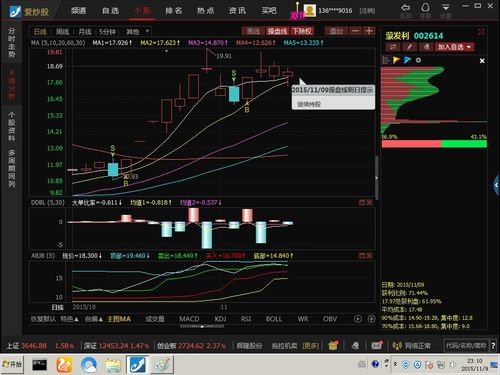Toggle the 操盘线 overlay button

[x=277, y=31]
